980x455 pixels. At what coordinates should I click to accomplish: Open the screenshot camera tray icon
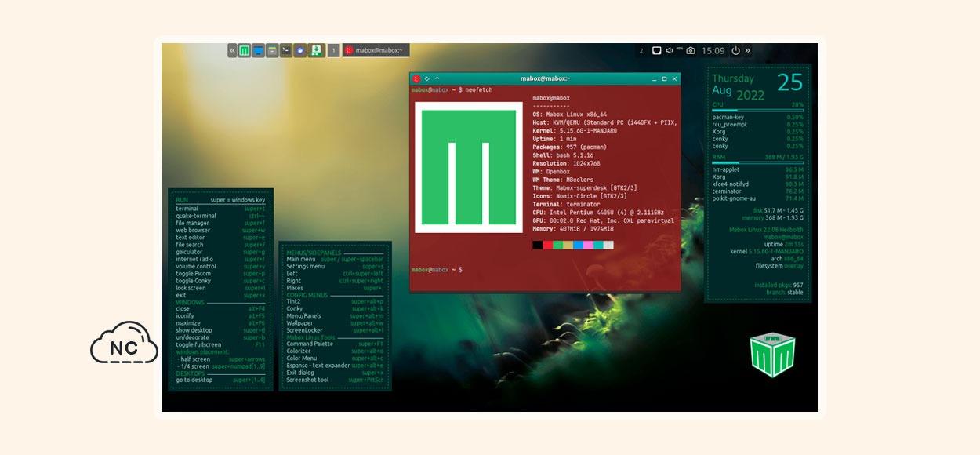(x=691, y=50)
